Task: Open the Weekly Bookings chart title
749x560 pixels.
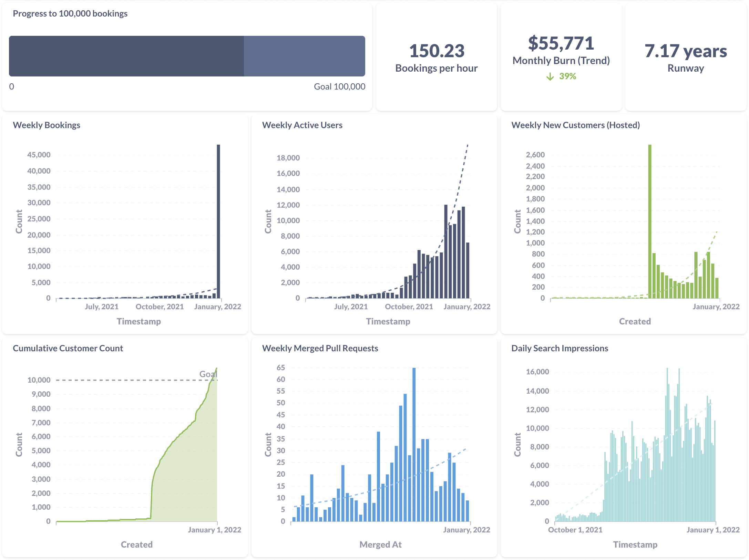Action: click(47, 125)
